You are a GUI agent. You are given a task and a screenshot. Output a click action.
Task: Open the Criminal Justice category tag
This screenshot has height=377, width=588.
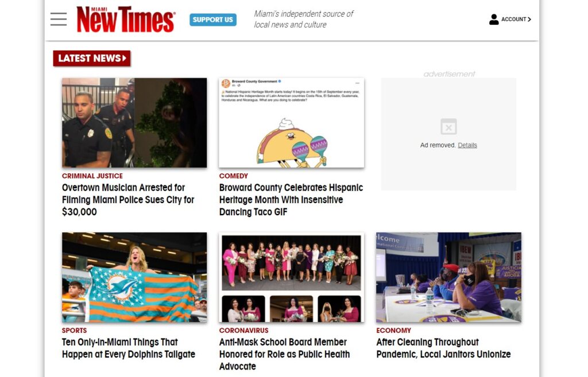click(x=92, y=176)
